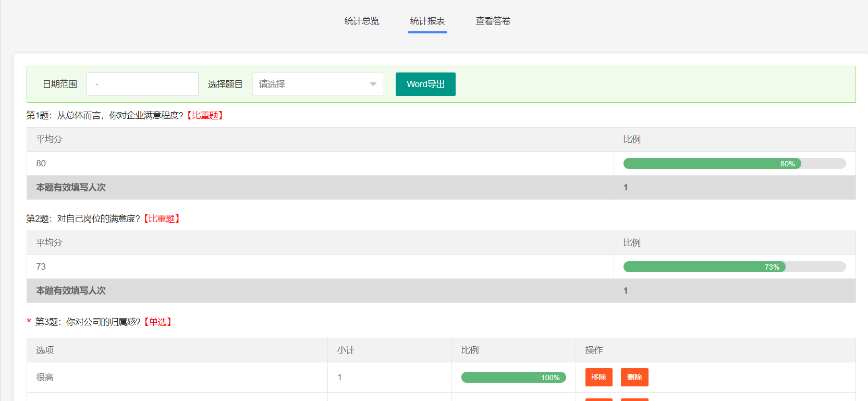Viewport: 868px width, 401px height.
Task: Switch to the 统计总览 tab
Action: (x=362, y=21)
